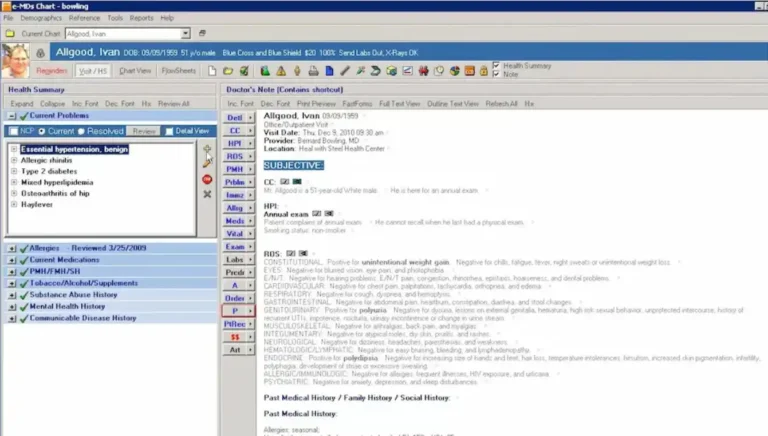Click the CC edit icon in note
Viewport: 768px width, 436px height.
[x=285, y=182]
